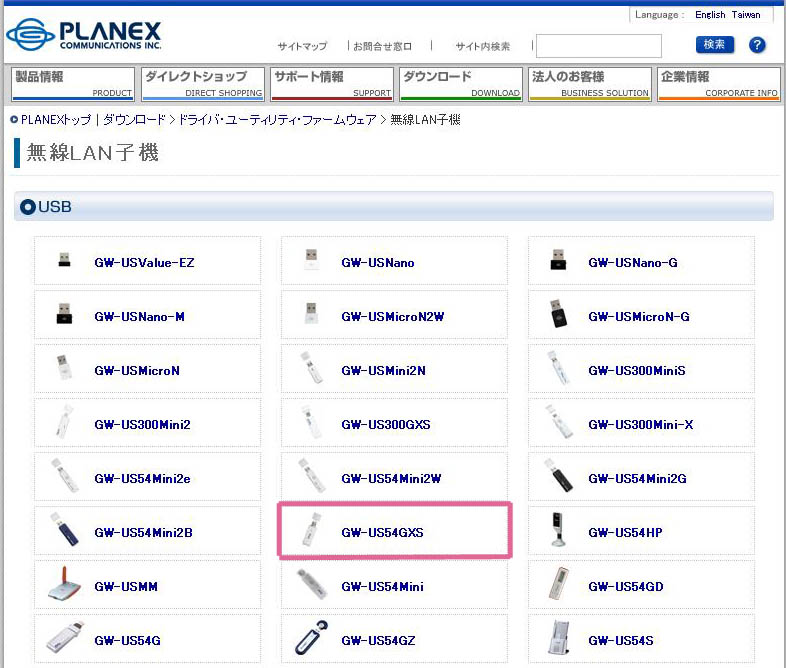Select the GW-US54G adapter image
Image resolution: width=786 pixels, height=668 pixels.
pos(65,637)
